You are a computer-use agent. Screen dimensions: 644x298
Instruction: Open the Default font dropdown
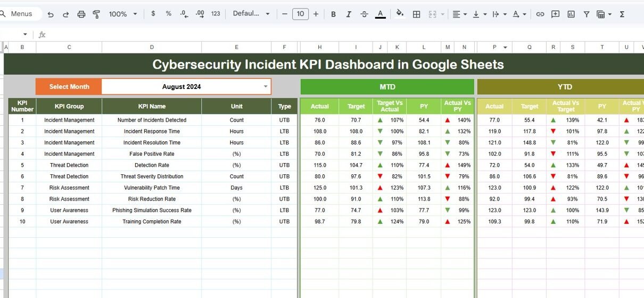(x=251, y=14)
